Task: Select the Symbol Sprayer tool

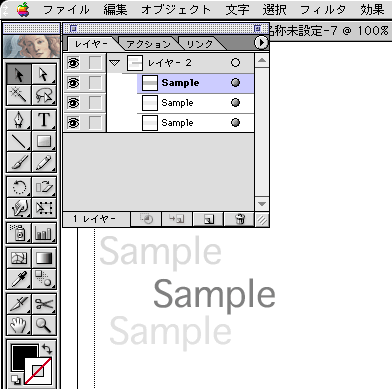Action: [19, 233]
